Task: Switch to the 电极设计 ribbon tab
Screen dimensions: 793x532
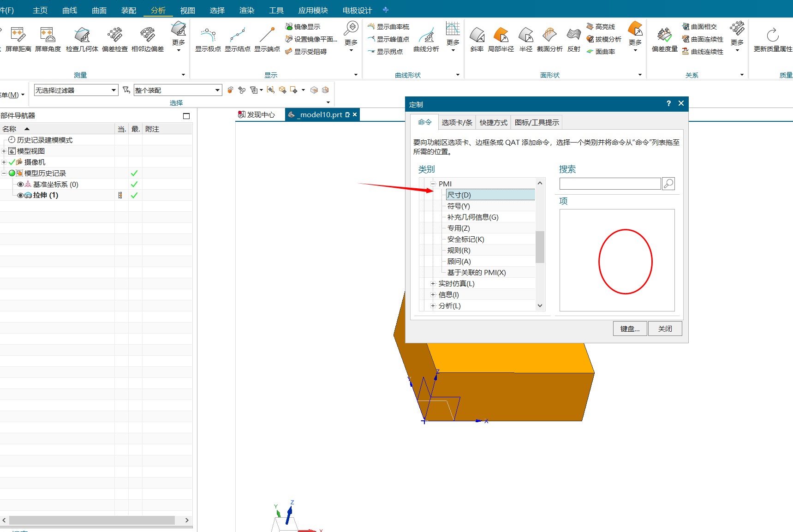Action: pos(358,10)
